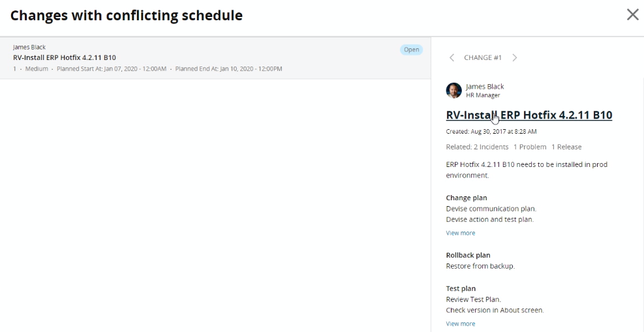Click James Black name in details panel
The height and width of the screenshot is (332, 644).
coord(485,87)
